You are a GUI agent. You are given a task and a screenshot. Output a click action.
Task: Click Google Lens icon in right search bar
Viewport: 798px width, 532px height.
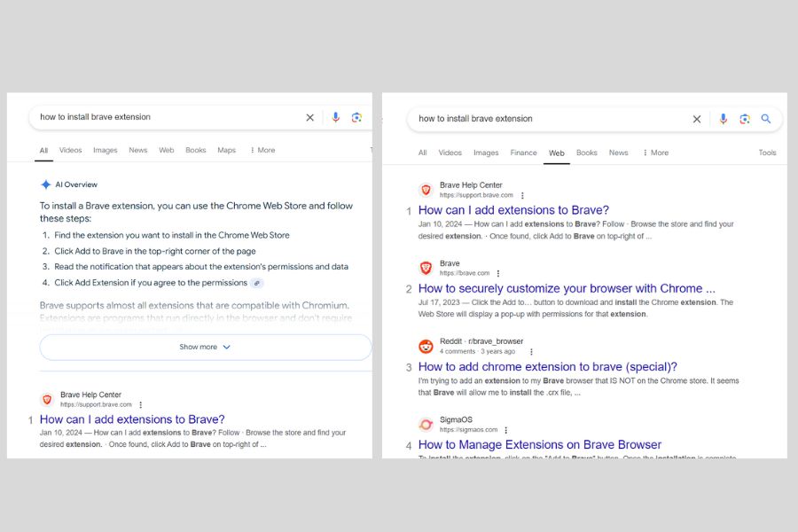click(x=745, y=119)
